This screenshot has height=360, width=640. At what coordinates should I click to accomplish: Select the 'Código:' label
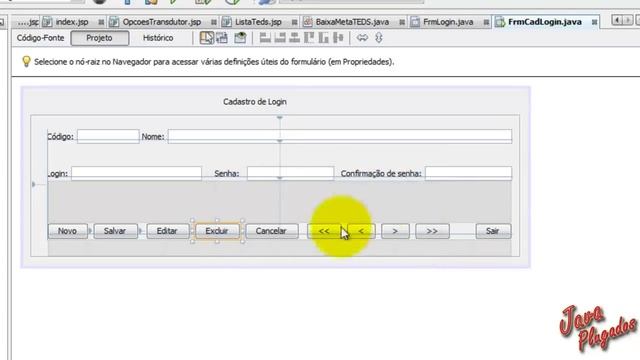[61, 137]
